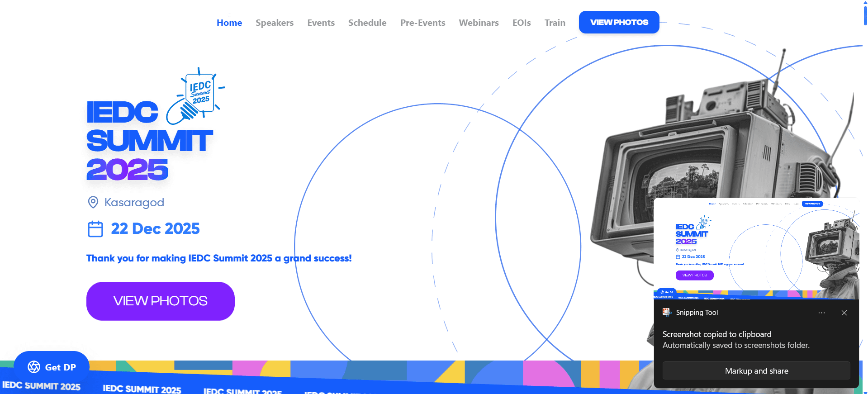Click the Screenshot copied to clipboard message
This screenshot has width=868, height=394.
click(717, 334)
